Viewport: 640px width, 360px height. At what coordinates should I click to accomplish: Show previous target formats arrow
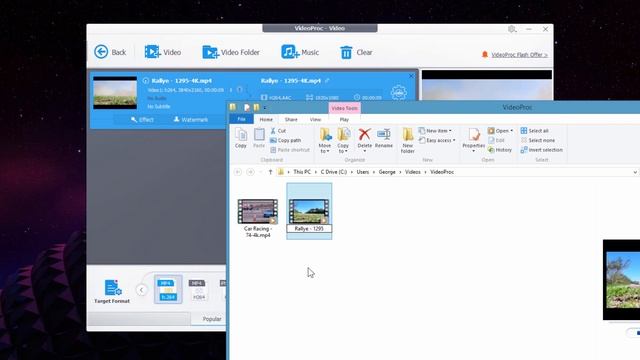coord(142,290)
